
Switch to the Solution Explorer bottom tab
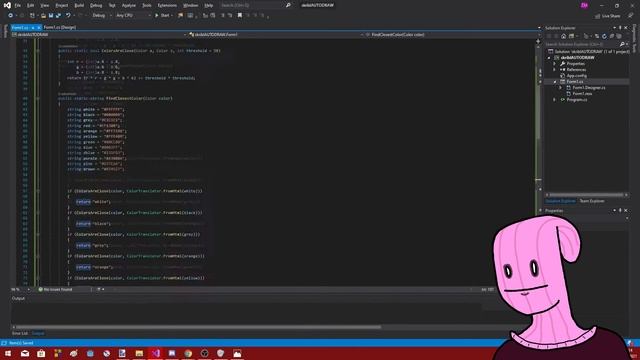560,201
